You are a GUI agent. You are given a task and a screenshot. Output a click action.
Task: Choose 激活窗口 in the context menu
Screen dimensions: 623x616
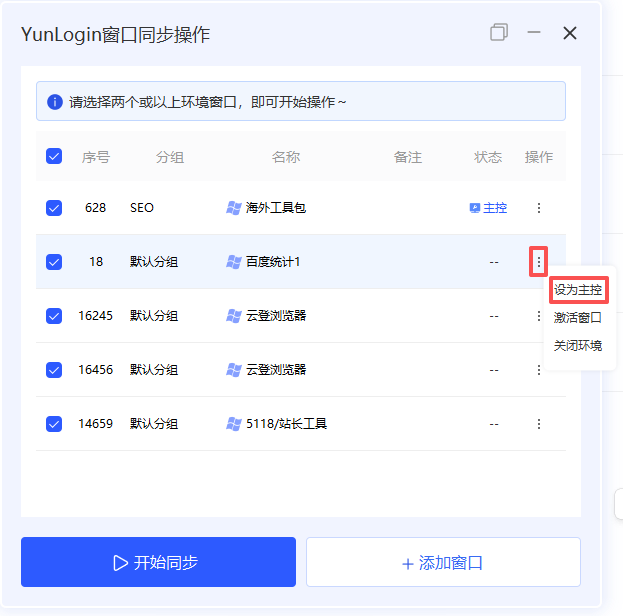(x=578, y=318)
